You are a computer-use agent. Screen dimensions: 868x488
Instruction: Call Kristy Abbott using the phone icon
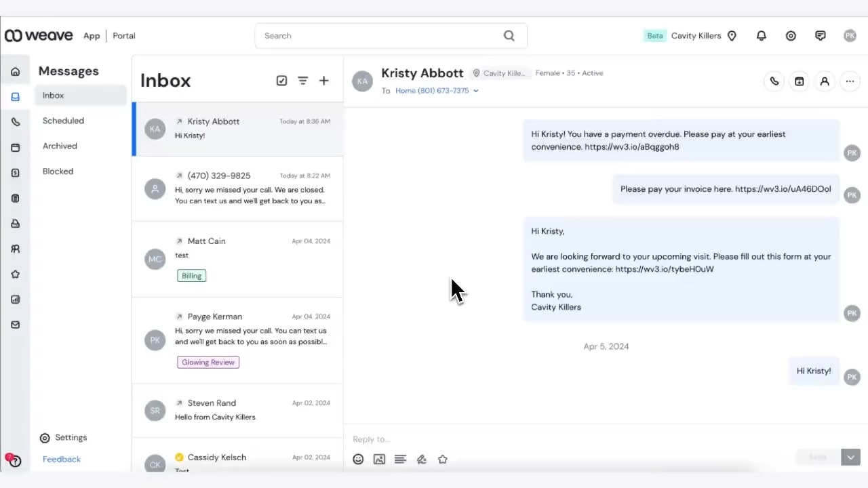pyautogui.click(x=774, y=81)
